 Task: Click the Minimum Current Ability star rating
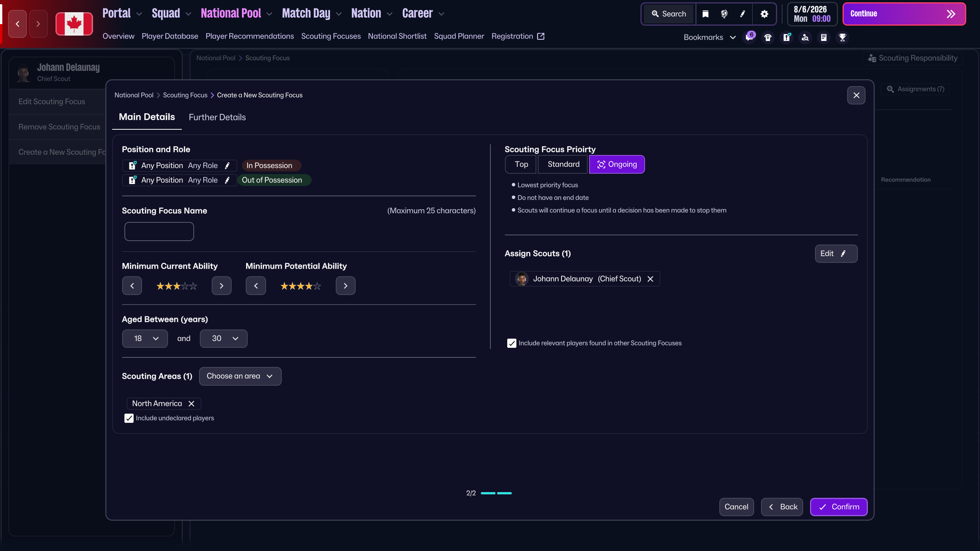tap(176, 286)
